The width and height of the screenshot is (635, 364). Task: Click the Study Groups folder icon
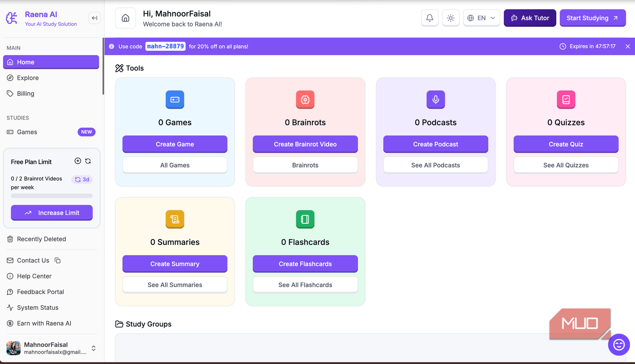pyautogui.click(x=119, y=324)
